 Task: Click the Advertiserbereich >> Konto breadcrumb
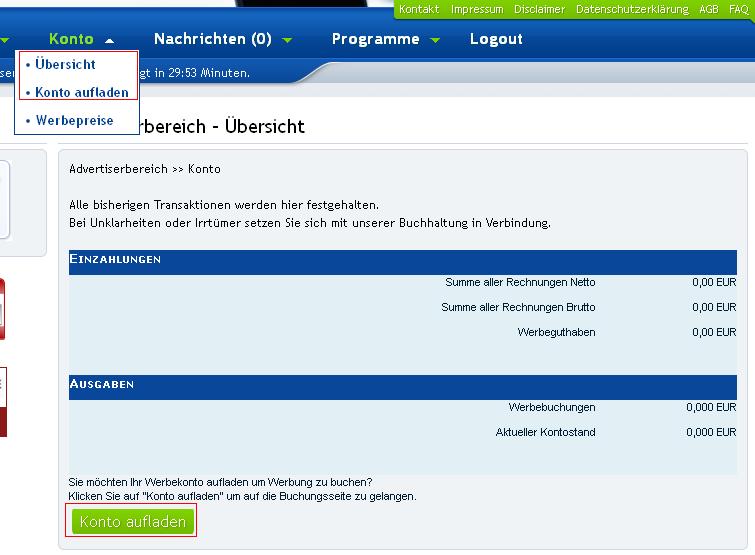pyautogui.click(x=145, y=169)
